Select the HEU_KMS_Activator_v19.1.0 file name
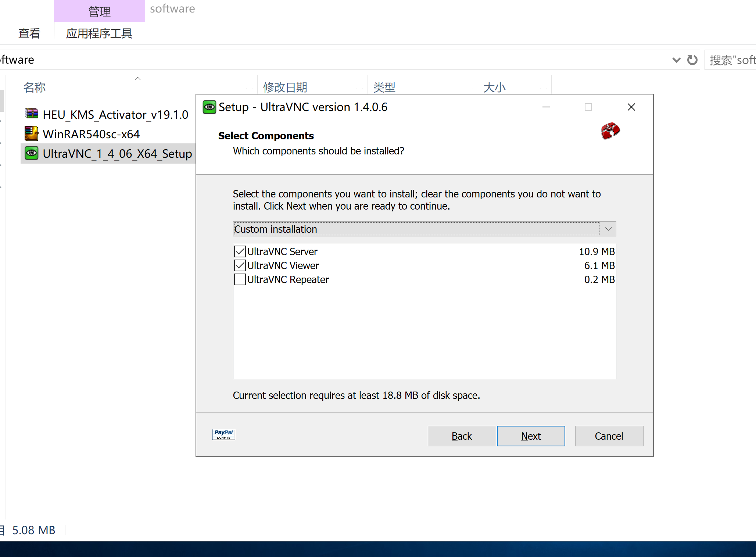 point(115,114)
